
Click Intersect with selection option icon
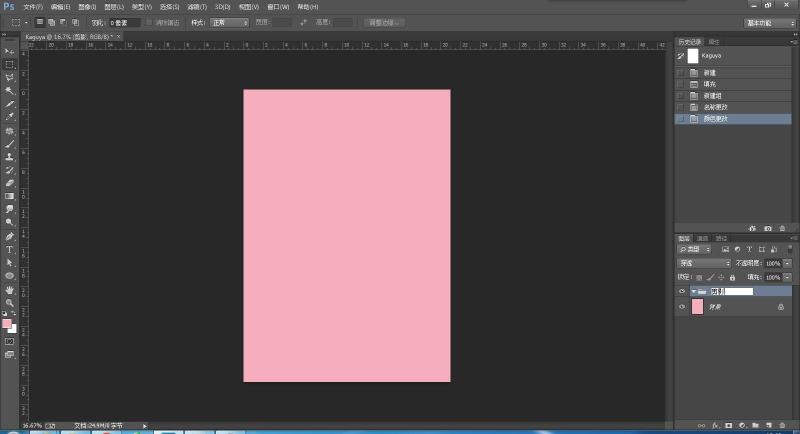click(x=76, y=22)
